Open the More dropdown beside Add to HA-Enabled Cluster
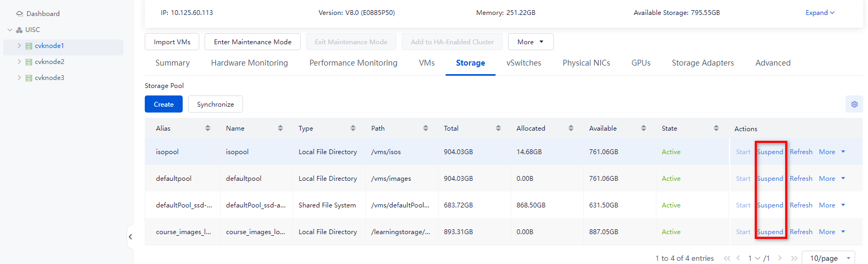Screen dimensions: 868x264 pyautogui.click(x=530, y=42)
